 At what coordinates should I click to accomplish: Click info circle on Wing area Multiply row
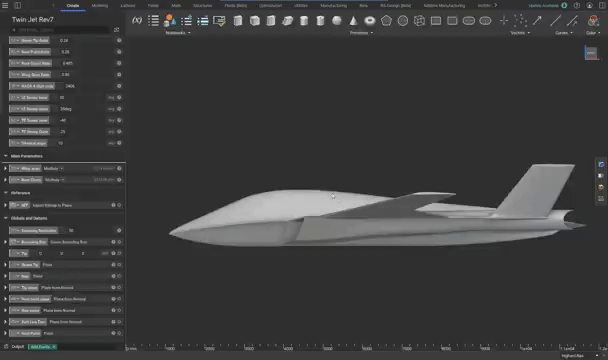click(119, 168)
